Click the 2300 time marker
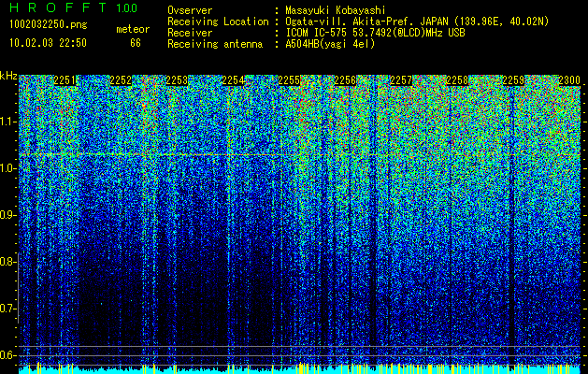Screen dimensions: 588x374 569,80
